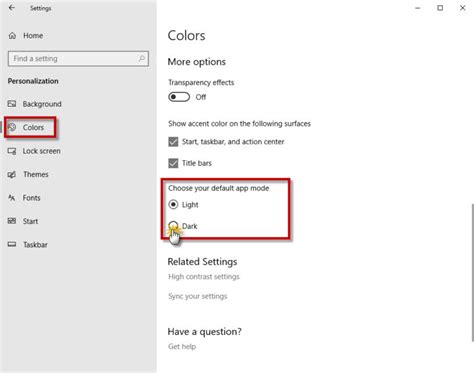Uncheck Start, taskbar, and action center

click(173, 142)
